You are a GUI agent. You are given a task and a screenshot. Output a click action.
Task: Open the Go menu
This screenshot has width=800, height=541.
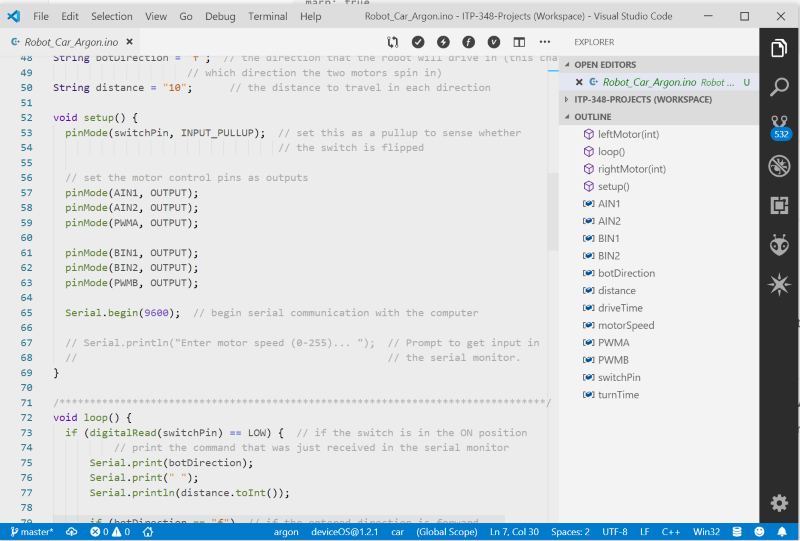click(x=186, y=16)
